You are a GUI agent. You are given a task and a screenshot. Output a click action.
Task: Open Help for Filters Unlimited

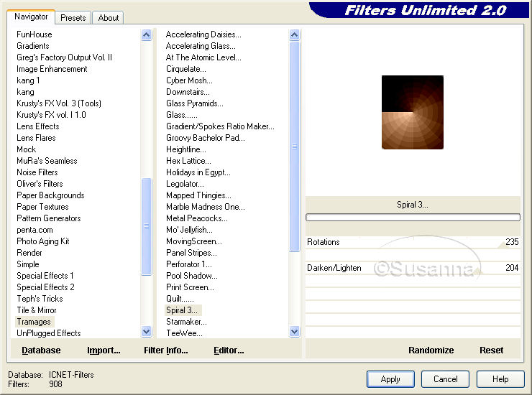coord(500,379)
